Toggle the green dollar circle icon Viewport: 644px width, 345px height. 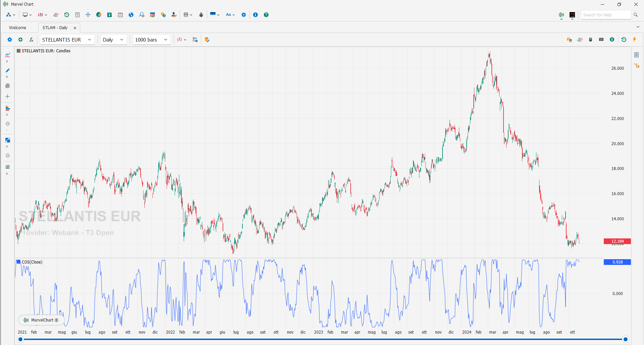612,40
